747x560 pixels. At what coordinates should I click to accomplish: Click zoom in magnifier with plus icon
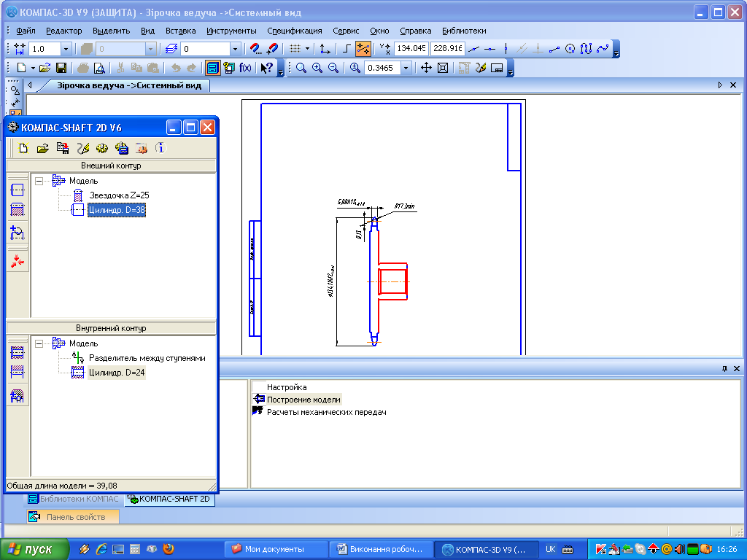pos(317,68)
